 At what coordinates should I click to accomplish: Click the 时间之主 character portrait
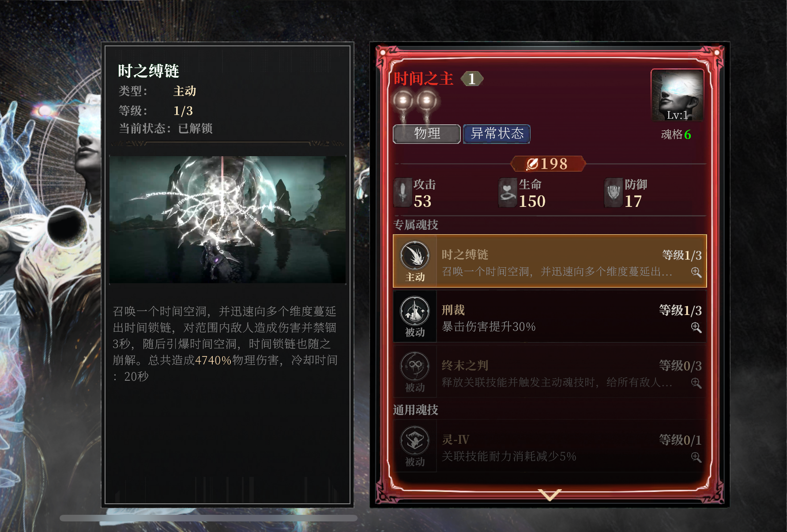point(677,95)
